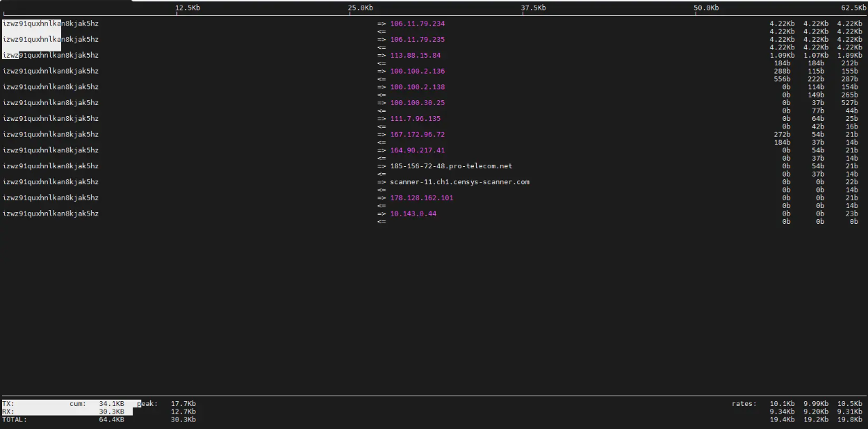Click the 25.0Kb scale marker
Viewport: 868px width, 429px height.
tap(359, 8)
